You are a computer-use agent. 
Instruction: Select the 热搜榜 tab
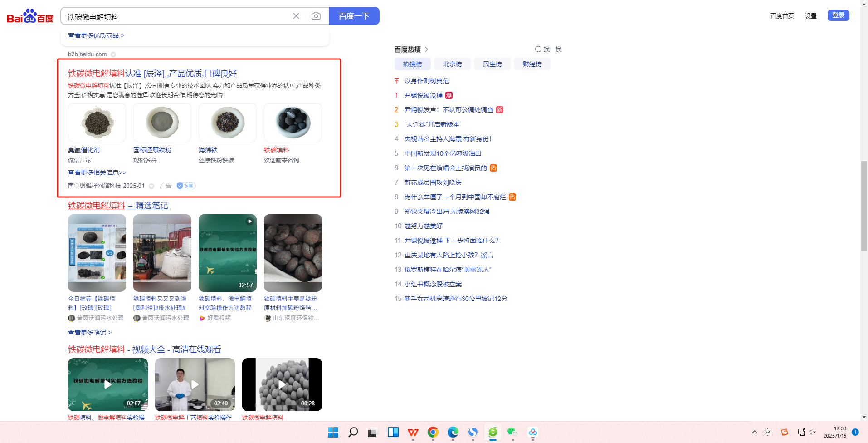tap(413, 64)
